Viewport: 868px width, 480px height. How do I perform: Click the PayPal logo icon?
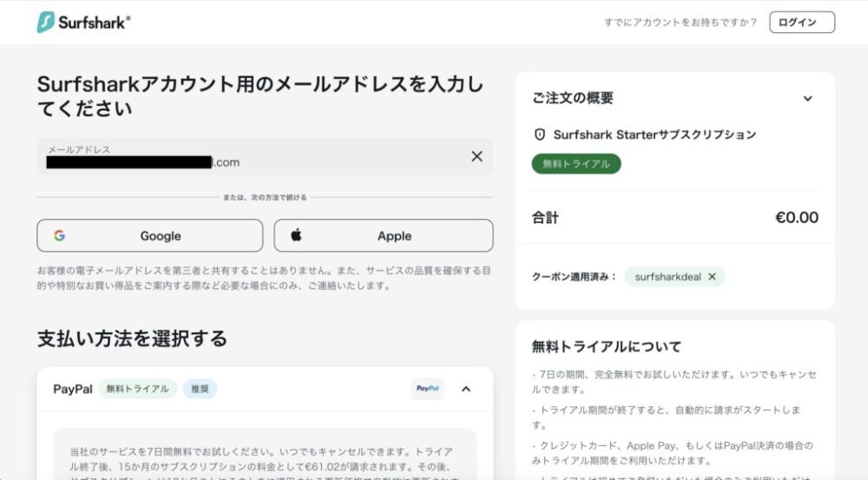(x=427, y=389)
